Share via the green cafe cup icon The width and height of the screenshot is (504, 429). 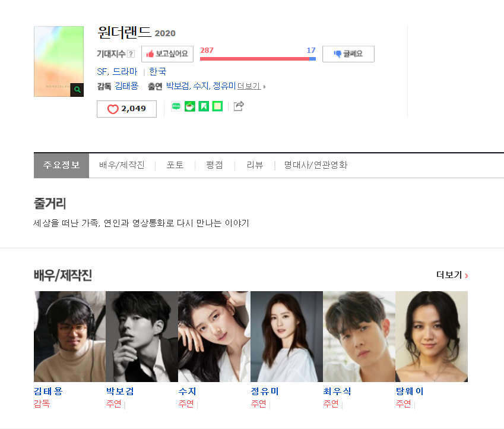click(190, 106)
